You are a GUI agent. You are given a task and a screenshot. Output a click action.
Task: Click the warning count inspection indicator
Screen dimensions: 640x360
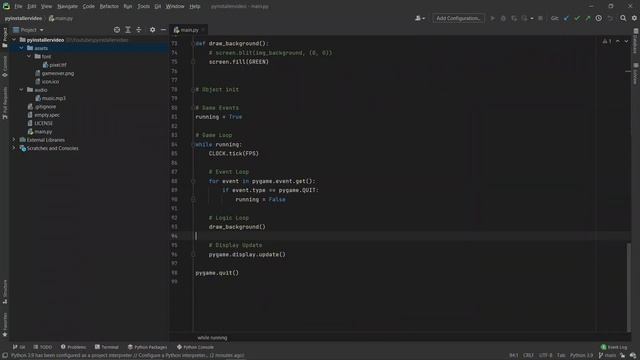(x=607, y=41)
